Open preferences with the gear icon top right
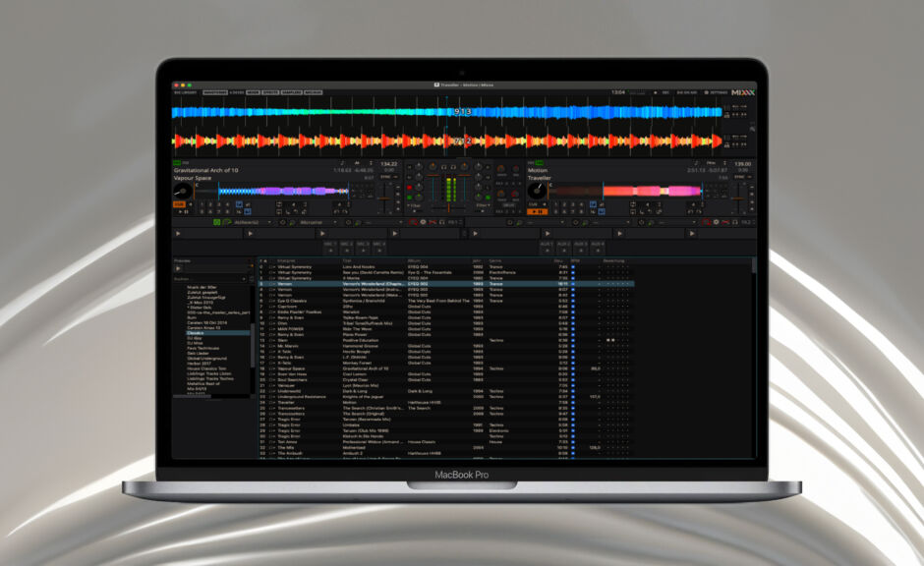The width and height of the screenshot is (924, 566). click(705, 91)
